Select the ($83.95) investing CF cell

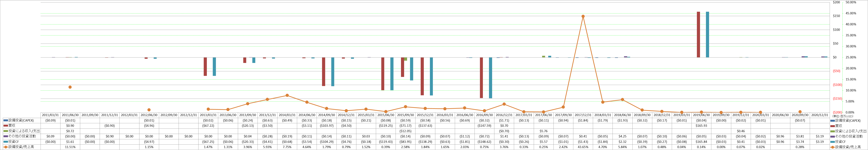[x=405, y=142]
